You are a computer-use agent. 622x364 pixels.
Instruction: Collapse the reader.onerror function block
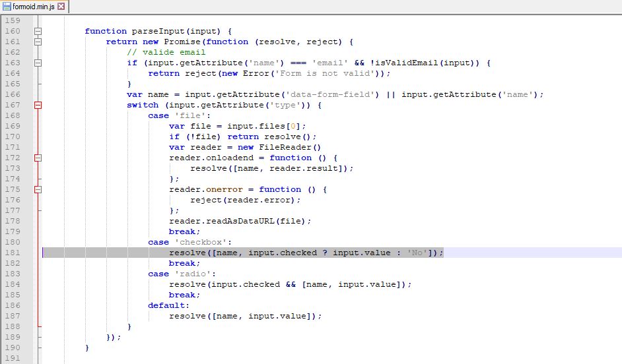[x=38, y=189]
